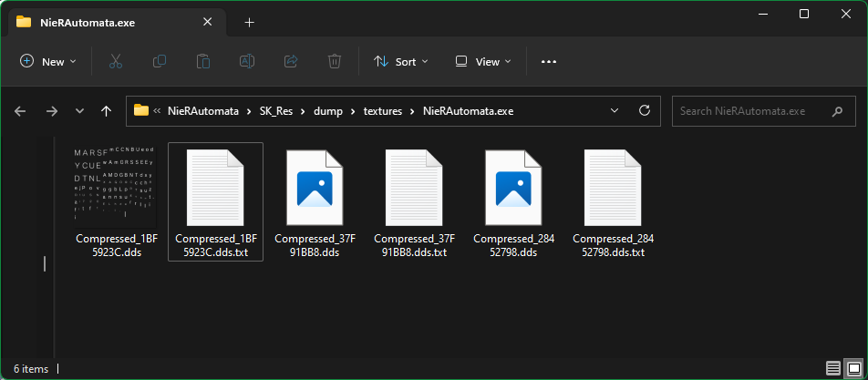Switch to large thumbnails view layout
Image resolution: width=868 pixels, height=380 pixels.
pos(852,368)
